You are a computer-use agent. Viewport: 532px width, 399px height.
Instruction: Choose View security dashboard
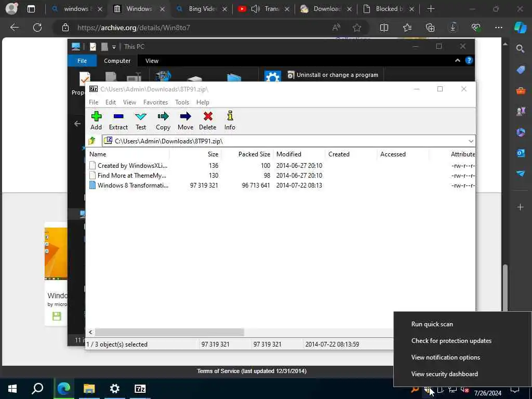pyautogui.click(x=445, y=374)
